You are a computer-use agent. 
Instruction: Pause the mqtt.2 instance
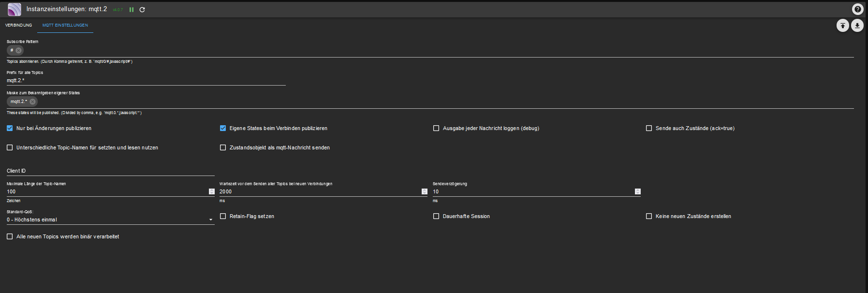coord(132,10)
